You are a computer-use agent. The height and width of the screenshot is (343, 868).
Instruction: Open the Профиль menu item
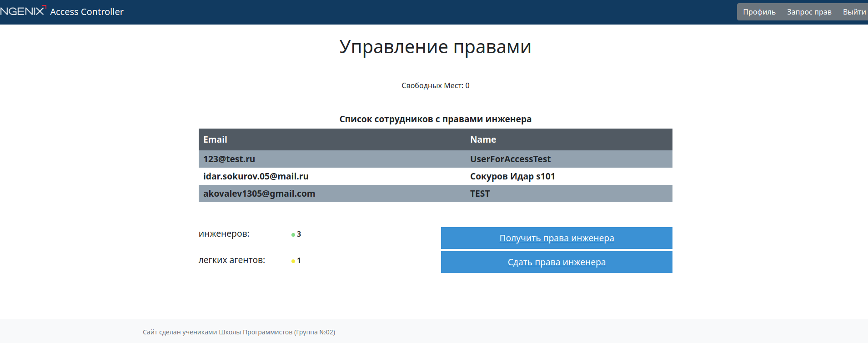(x=759, y=12)
